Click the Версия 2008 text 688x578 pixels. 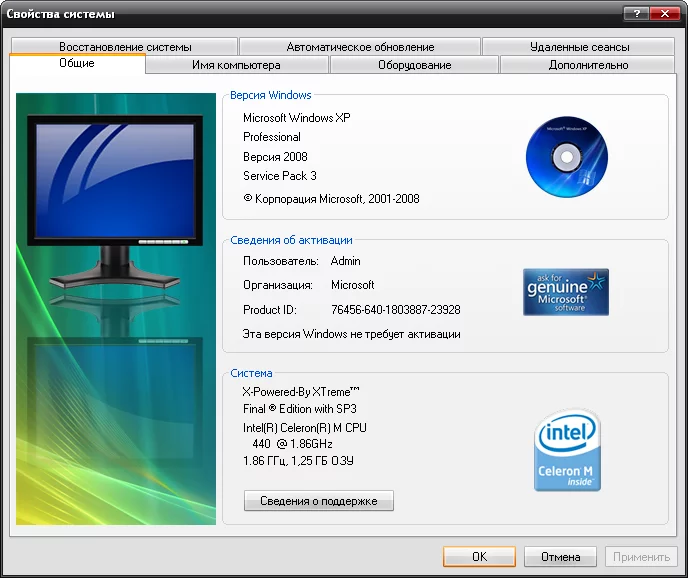pyautogui.click(x=275, y=157)
